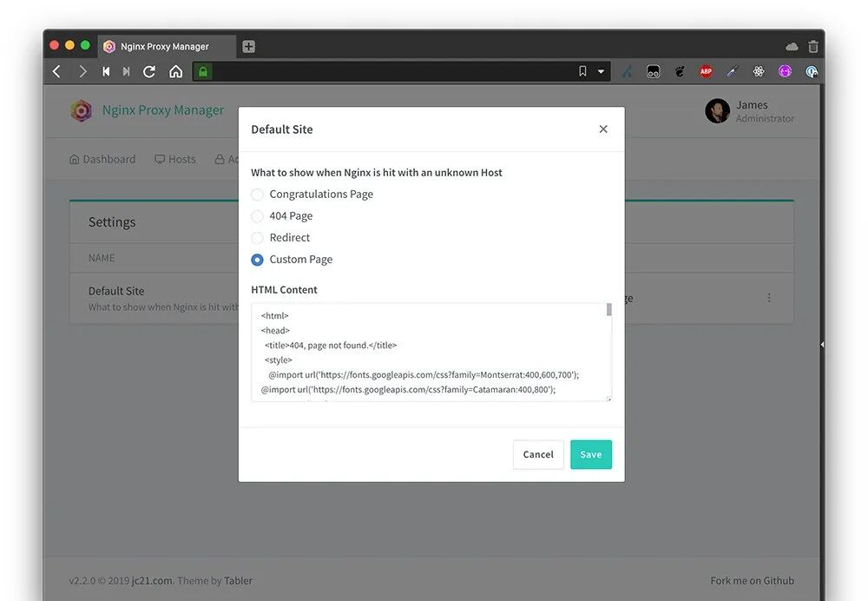Bookmark this page with the bookmark icon

[582, 71]
